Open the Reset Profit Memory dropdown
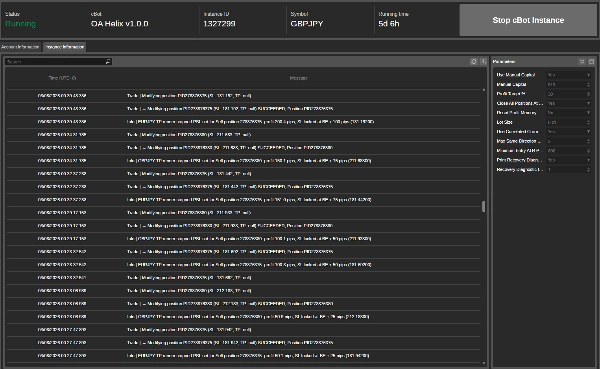The image size is (600, 369). 569,113
